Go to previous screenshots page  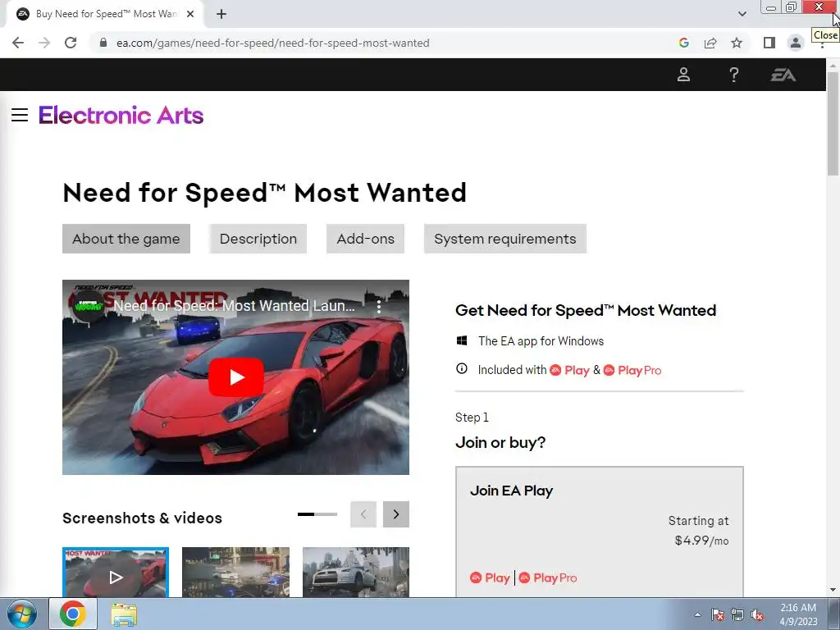pos(363,514)
